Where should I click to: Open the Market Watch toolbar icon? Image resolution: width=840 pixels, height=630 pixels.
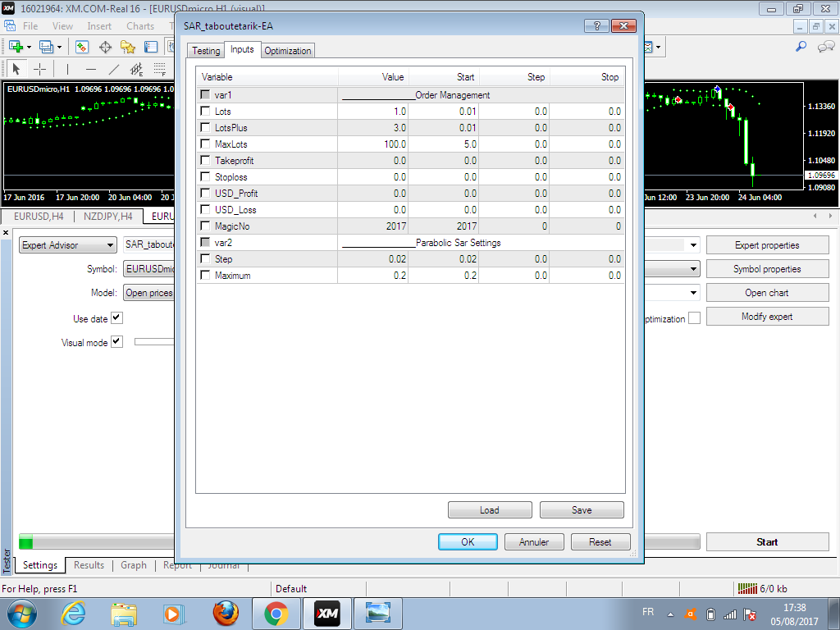pos(82,47)
